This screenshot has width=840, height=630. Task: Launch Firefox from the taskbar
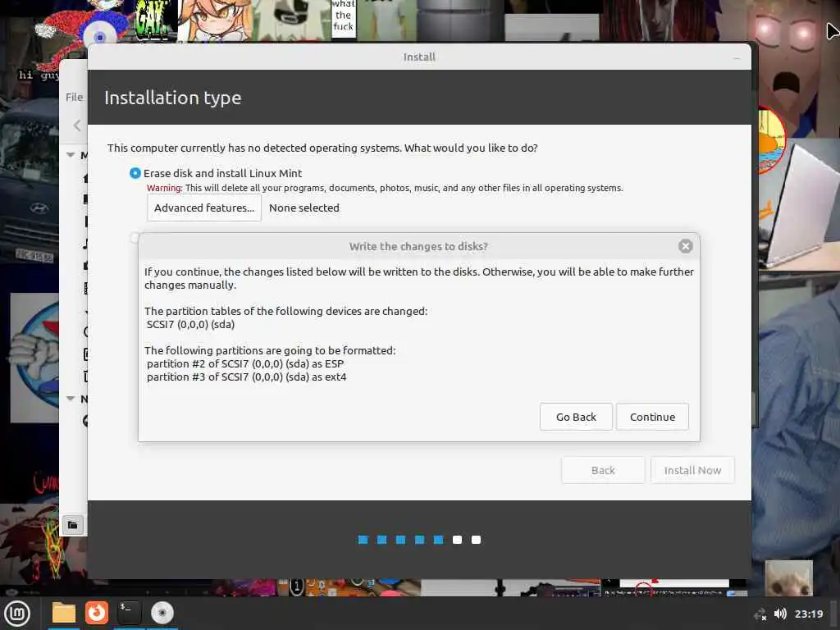point(97,613)
